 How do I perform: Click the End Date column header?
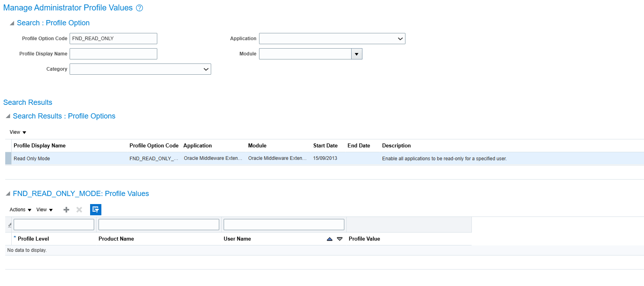359,146
